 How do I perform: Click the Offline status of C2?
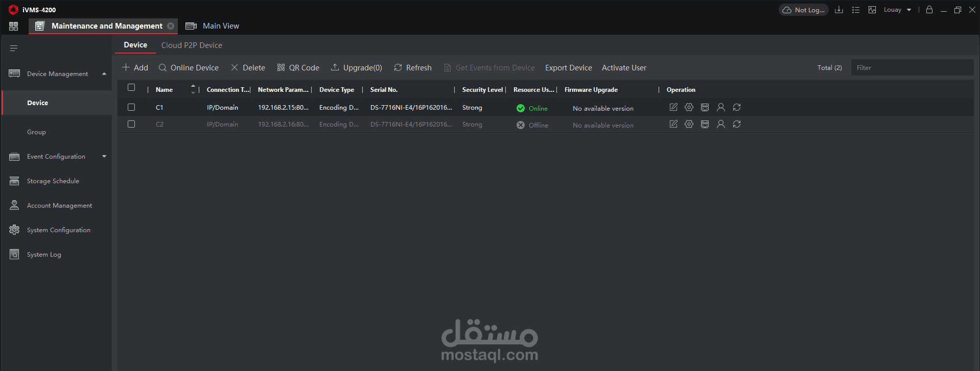[532, 125]
